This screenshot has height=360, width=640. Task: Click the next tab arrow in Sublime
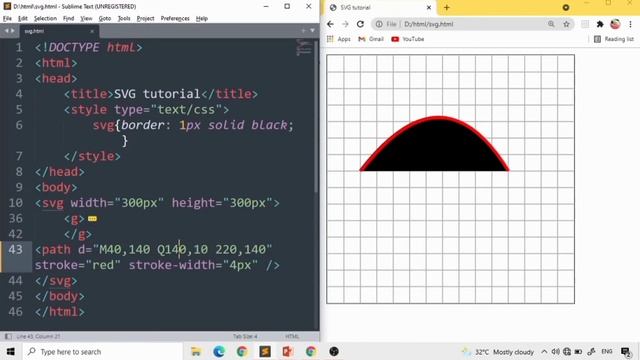pos(13,31)
